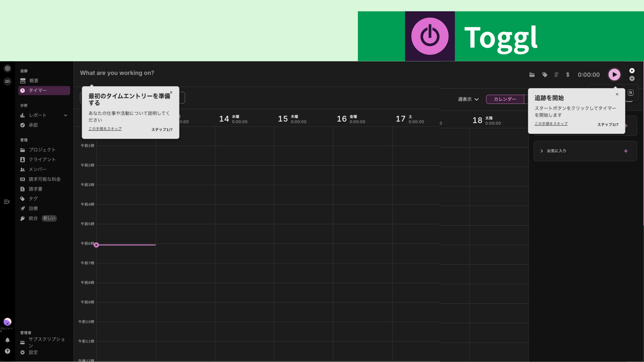Open the help question mark icon

point(7,351)
